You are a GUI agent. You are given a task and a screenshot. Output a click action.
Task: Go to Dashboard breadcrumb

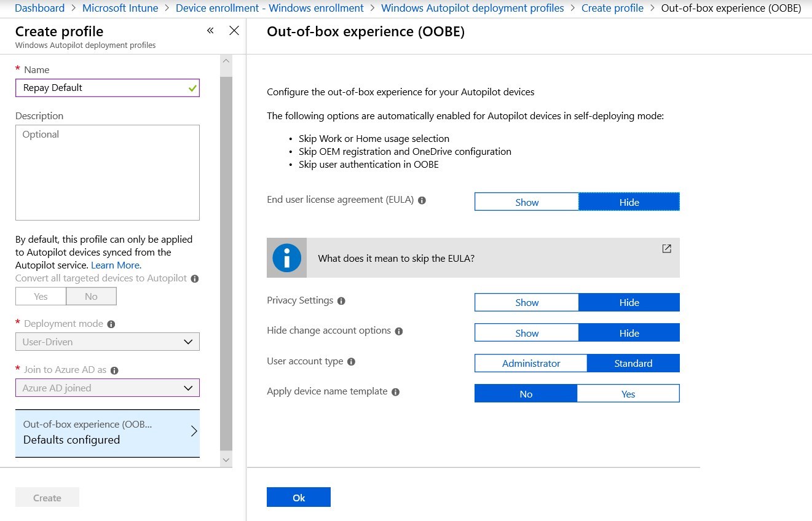pyautogui.click(x=40, y=8)
